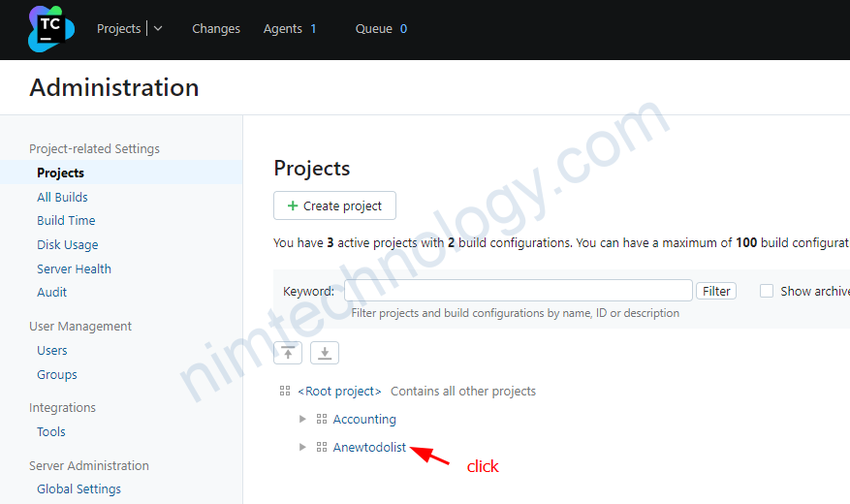Open the Accounting project
Viewport: 850px width, 504px height.
point(364,419)
